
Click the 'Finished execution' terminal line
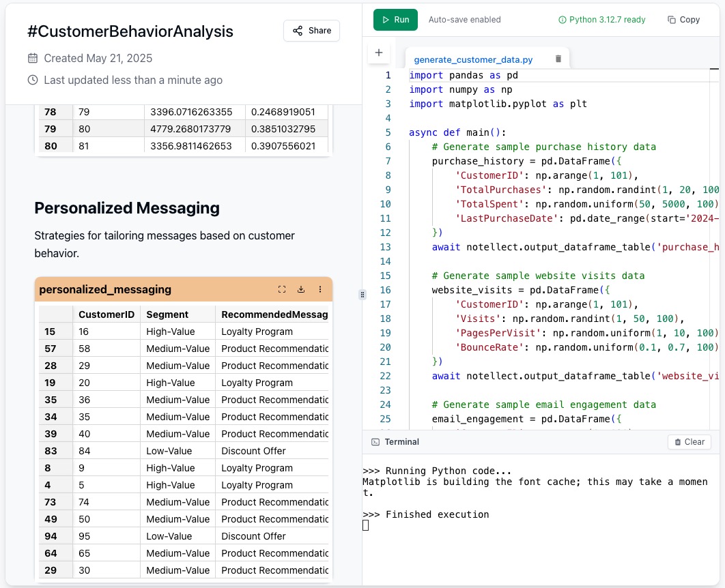click(425, 514)
